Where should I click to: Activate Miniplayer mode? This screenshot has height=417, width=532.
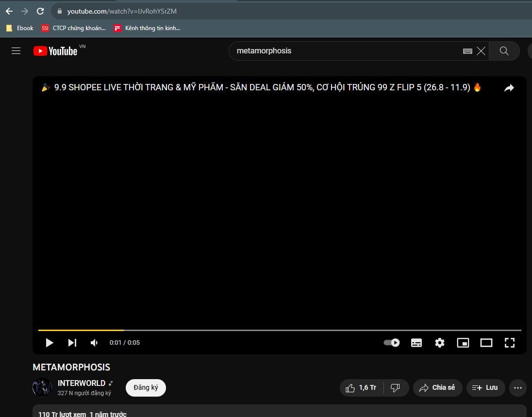463,343
